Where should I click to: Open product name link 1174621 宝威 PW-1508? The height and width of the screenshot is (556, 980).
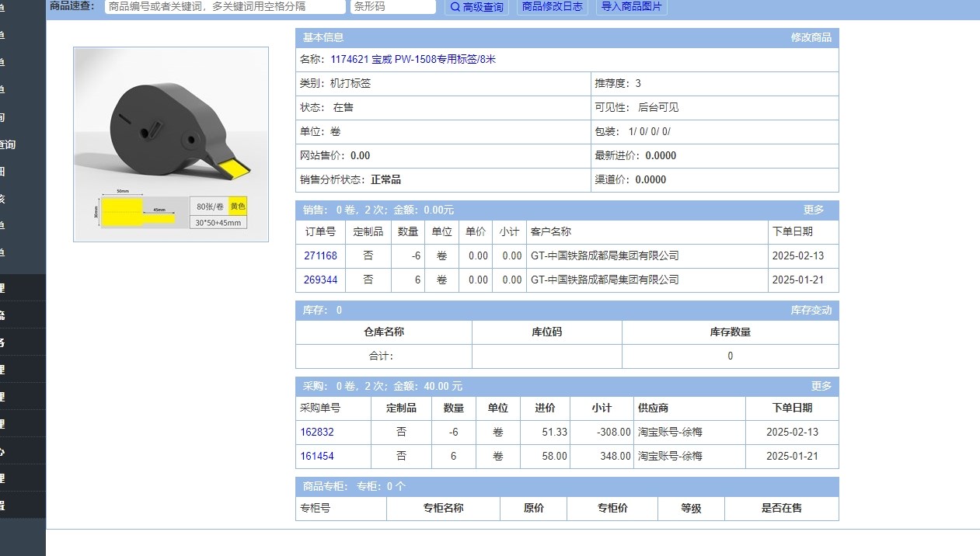click(413, 59)
